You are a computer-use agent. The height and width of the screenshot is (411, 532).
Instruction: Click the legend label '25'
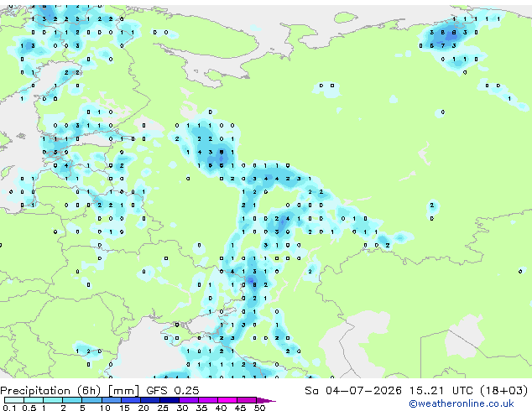click(163, 408)
